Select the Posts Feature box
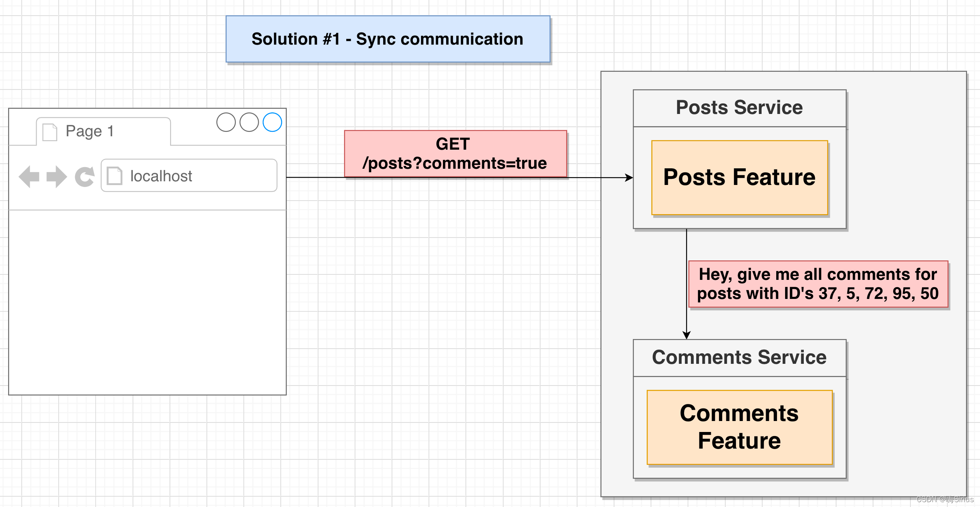Image resolution: width=980 pixels, height=507 pixels. (x=740, y=178)
